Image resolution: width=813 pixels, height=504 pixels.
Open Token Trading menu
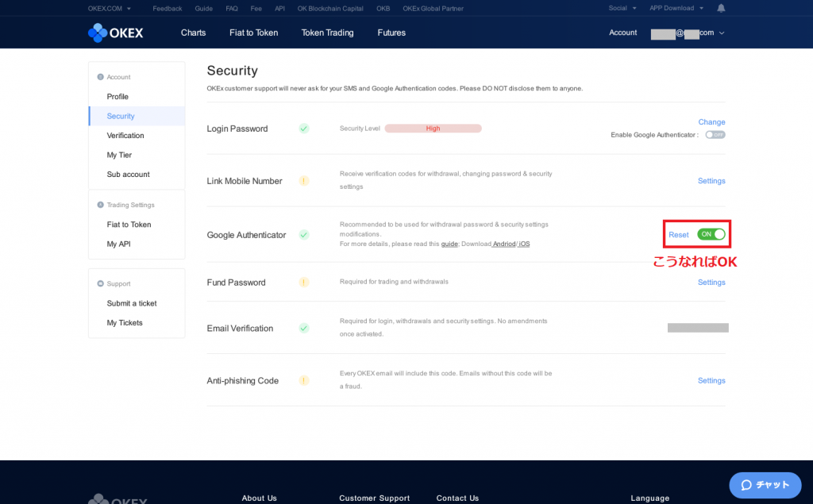327,33
